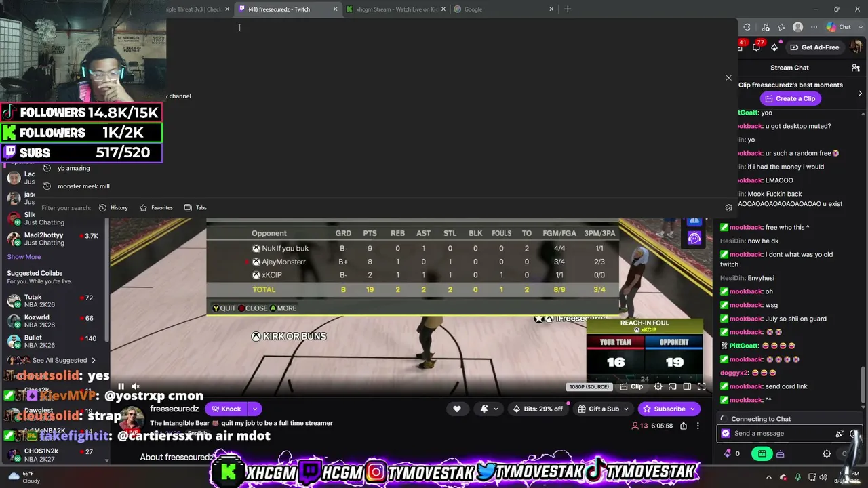This screenshot has height=488, width=868.
Task: Open the video player settings gear
Action: pyautogui.click(x=658, y=386)
